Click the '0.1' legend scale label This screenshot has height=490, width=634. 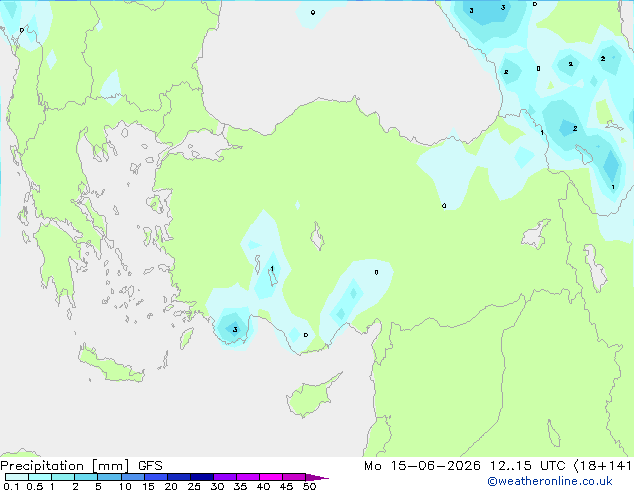point(11,486)
